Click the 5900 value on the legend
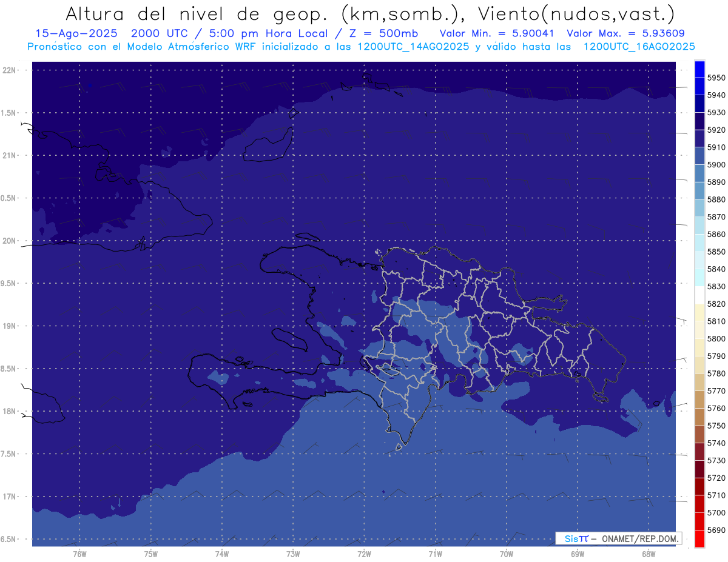Screen dimensions: 728x562 pos(716,164)
